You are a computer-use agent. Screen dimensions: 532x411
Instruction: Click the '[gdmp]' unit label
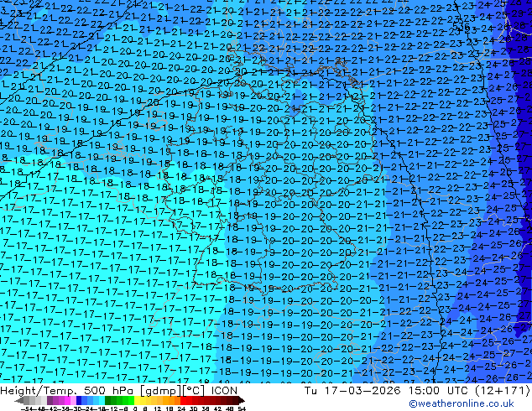(x=161, y=391)
